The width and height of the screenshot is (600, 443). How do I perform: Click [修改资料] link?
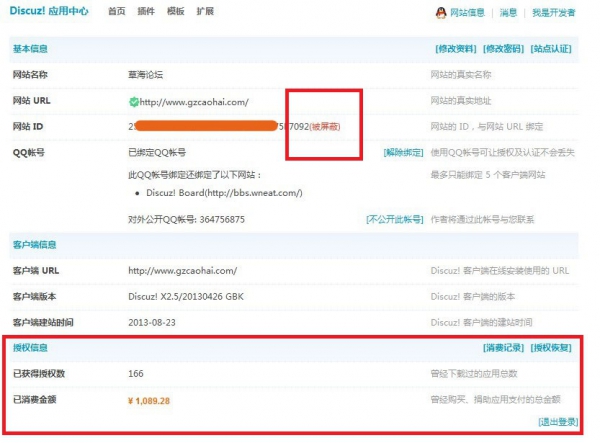(x=456, y=49)
